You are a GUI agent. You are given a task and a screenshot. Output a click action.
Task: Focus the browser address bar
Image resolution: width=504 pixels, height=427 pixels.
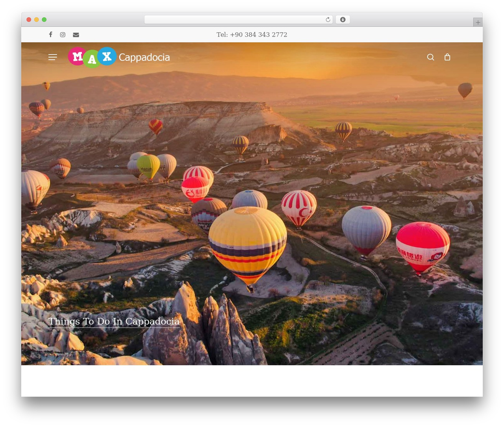pyautogui.click(x=239, y=20)
